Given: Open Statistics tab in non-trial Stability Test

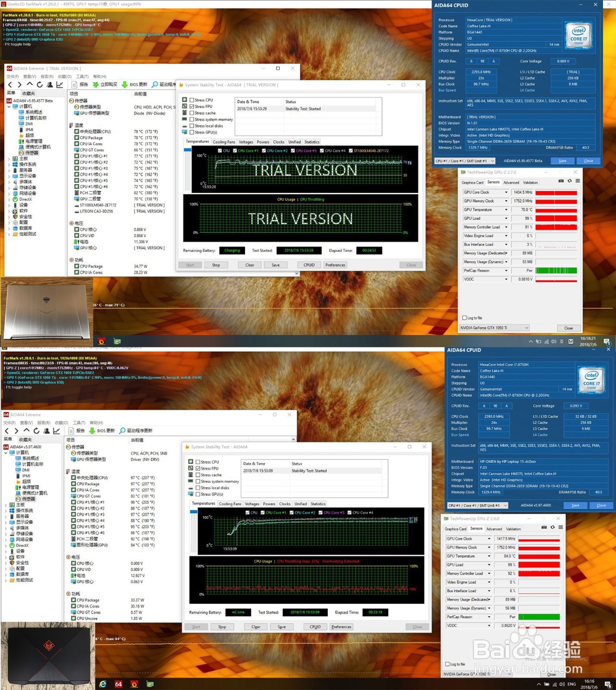Looking at the screenshot, I should 318,504.
